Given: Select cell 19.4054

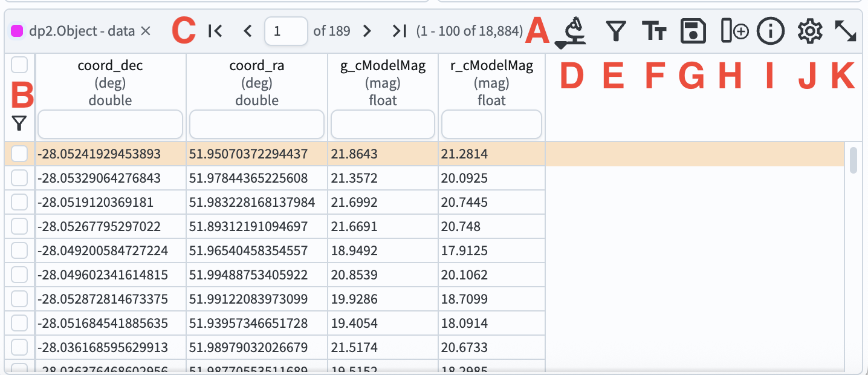Looking at the screenshot, I should (383, 324).
